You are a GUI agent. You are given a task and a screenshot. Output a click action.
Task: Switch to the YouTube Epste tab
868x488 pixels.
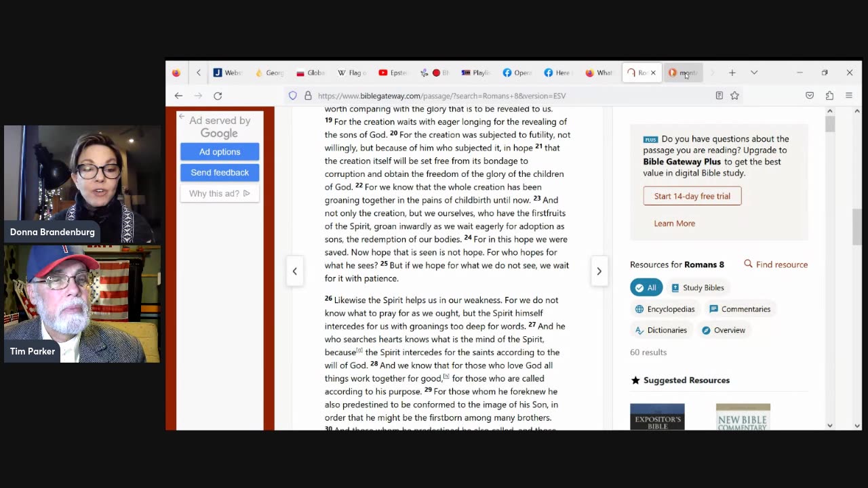[393, 73]
